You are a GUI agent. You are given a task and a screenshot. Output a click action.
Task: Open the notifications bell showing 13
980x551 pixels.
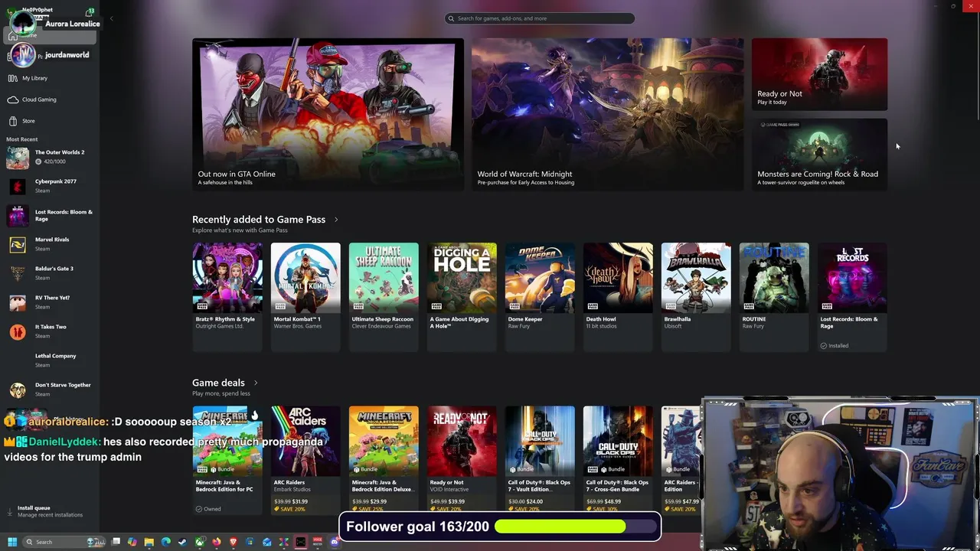90,12
